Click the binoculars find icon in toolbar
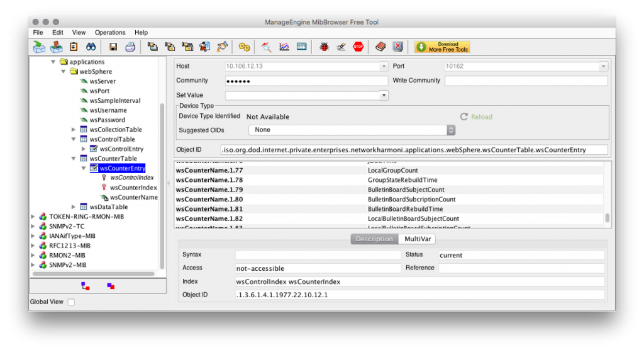The height and width of the screenshot is (352, 644). click(x=91, y=47)
